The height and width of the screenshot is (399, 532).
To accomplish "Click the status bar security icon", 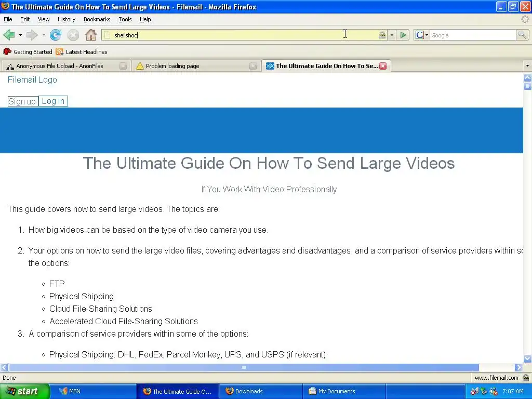I will click(x=526, y=378).
